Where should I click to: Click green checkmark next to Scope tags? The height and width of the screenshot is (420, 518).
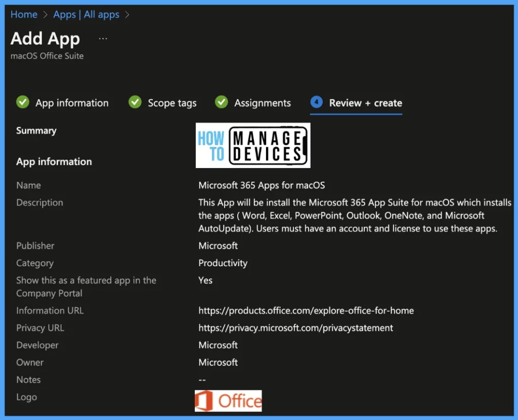coord(135,102)
